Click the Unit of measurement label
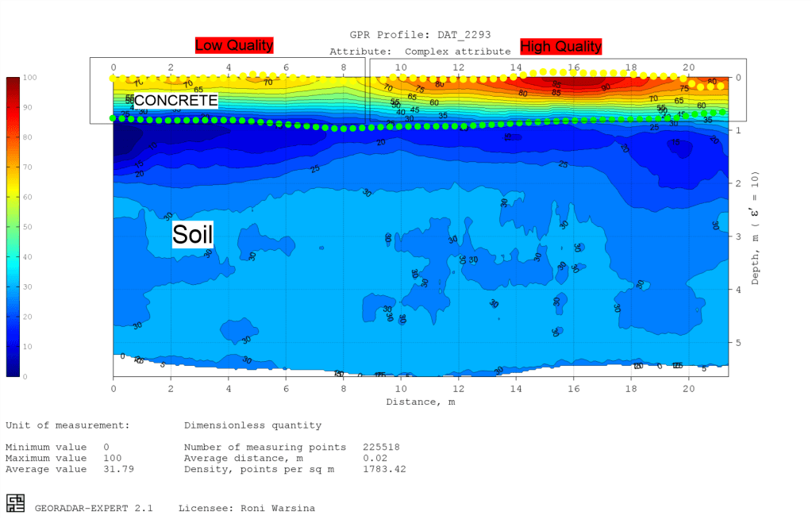The height and width of the screenshot is (519, 812). tap(67, 425)
